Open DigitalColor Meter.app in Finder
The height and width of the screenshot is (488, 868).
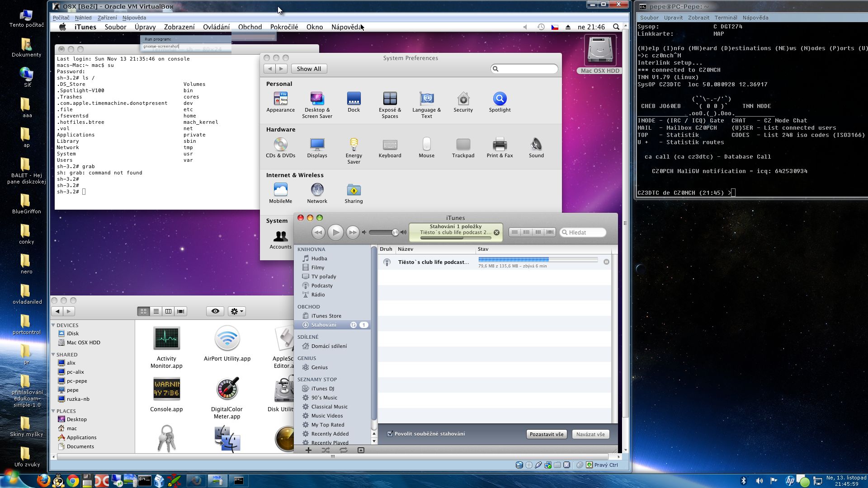tap(227, 398)
